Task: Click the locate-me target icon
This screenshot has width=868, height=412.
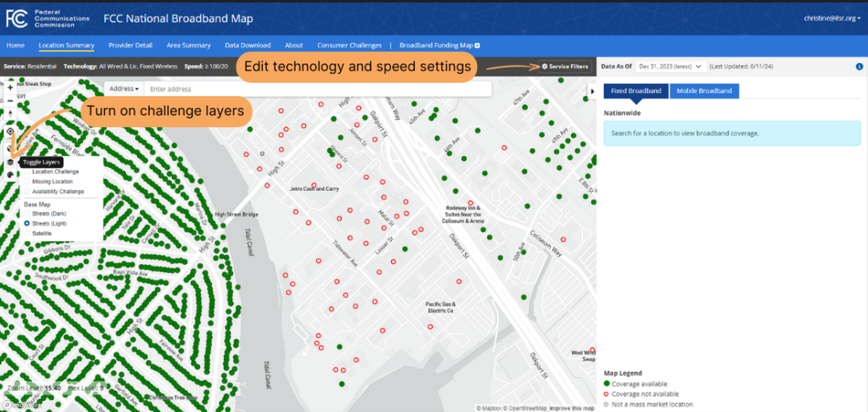Action: [x=10, y=132]
